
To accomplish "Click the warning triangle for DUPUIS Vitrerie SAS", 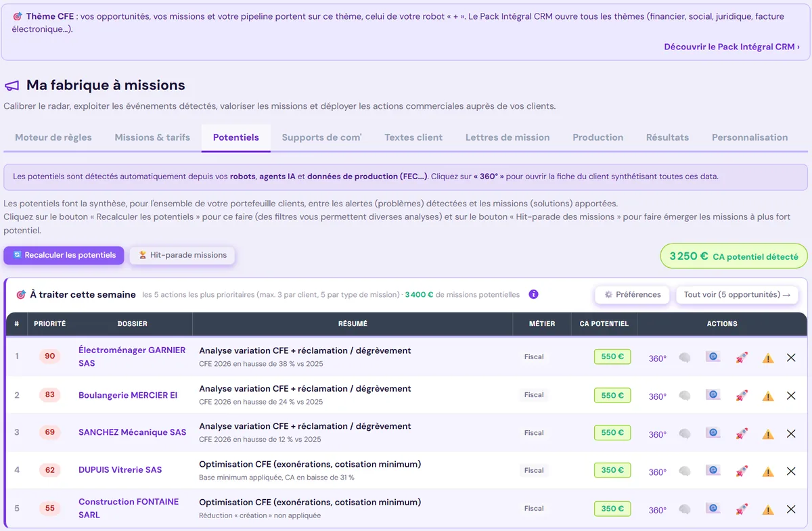I will click(768, 471).
